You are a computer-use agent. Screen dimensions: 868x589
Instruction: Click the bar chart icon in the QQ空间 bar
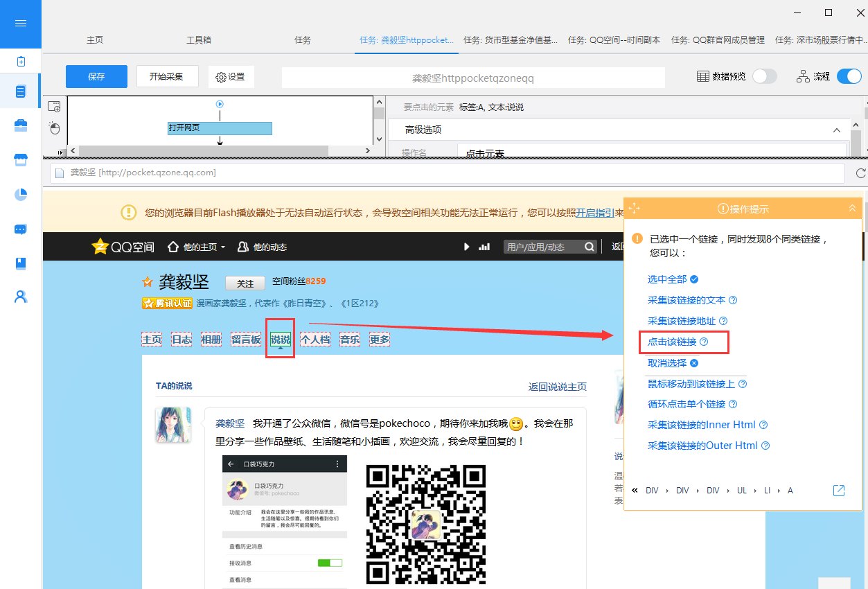[x=484, y=247]
